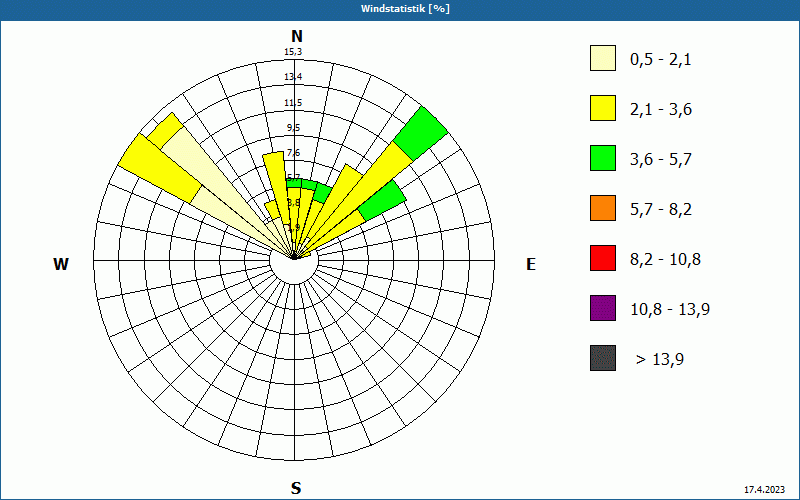Click the legend label '3,6 - 5,7'
Screen dimensions: 800x500
click(661, 160)
